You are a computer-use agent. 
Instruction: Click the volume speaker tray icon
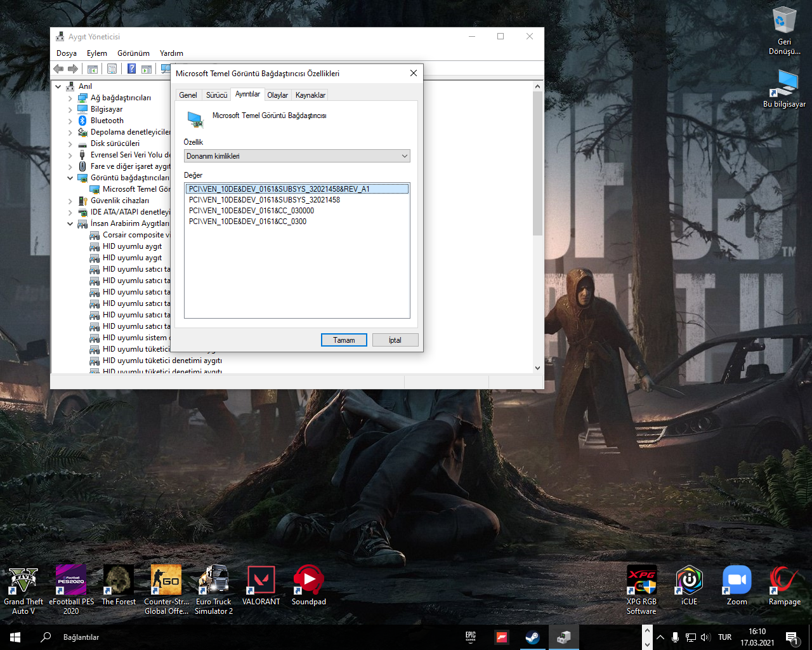pyautogui.click(x=705, y=637)
